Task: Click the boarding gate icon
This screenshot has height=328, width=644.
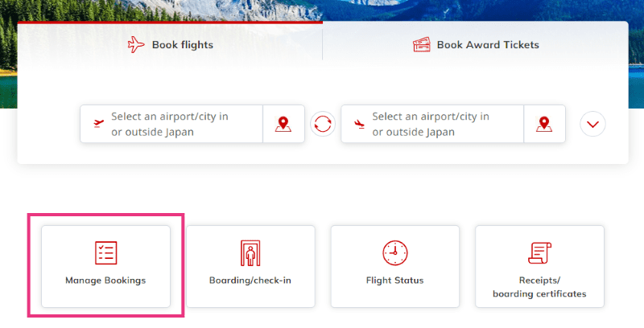Action: pos(250,253)
